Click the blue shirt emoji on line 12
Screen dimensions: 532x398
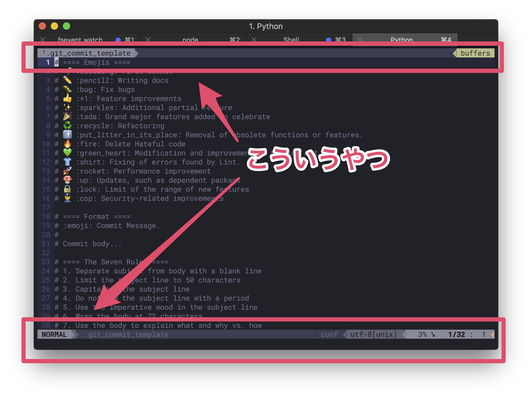(x=67, y=162)
